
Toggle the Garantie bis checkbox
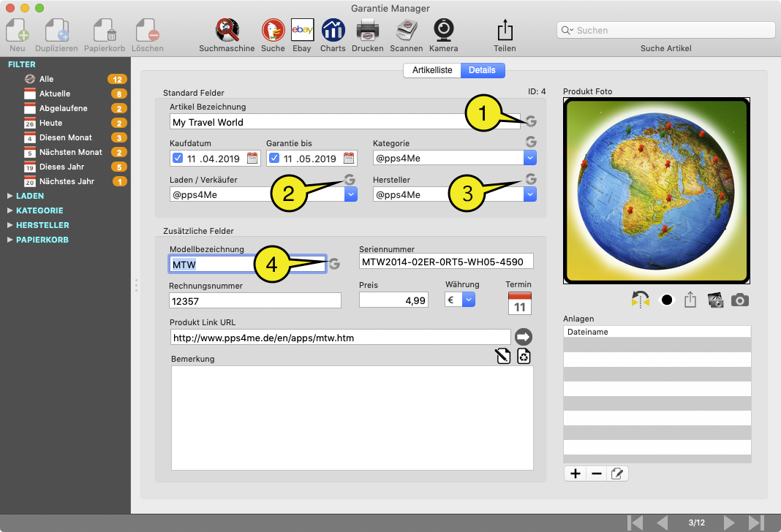[x=274, y=159]
